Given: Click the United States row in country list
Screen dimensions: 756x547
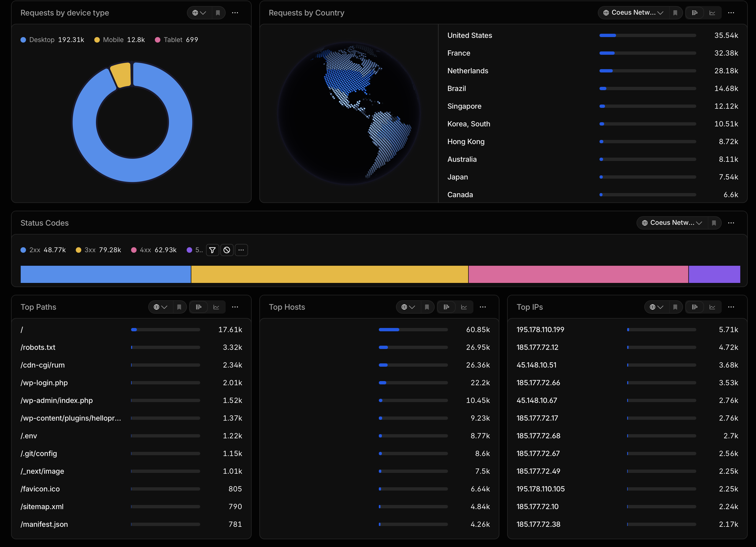Looking at the screenshot, I should tap(593, 35).
